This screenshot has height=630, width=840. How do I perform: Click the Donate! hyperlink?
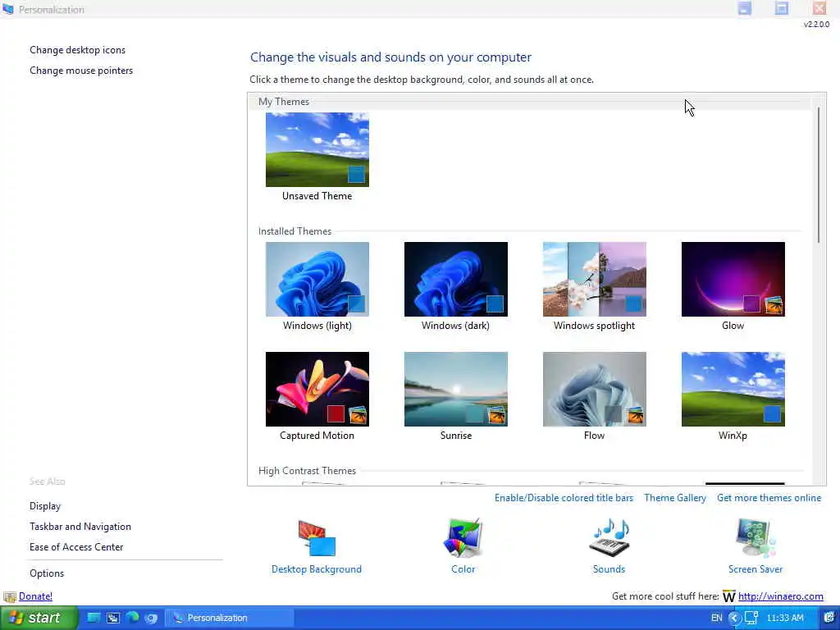(x=35, y=596)
